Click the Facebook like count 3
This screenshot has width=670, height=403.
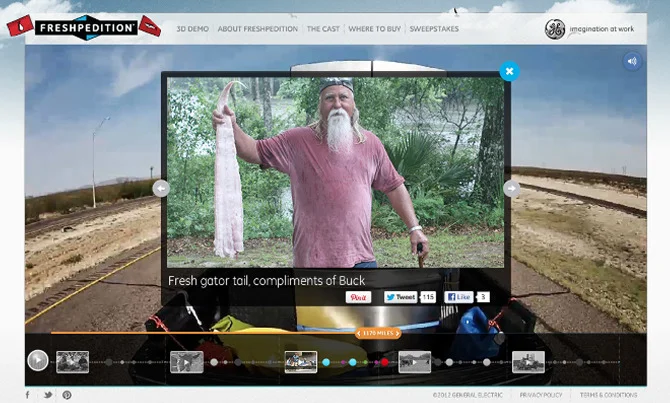483,297
